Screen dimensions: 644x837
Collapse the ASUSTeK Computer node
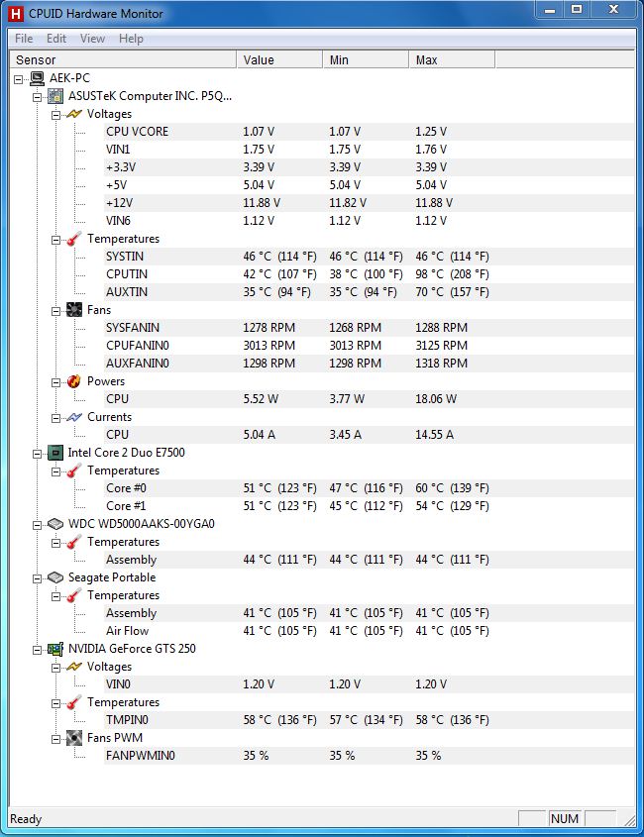(37, 97)
